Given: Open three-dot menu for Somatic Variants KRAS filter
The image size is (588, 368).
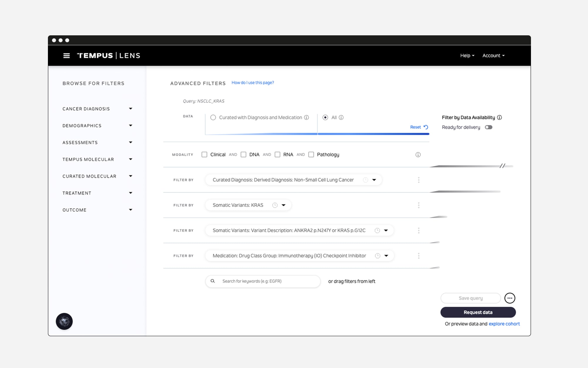Looking at the screenshot, I should pos(419,205).
